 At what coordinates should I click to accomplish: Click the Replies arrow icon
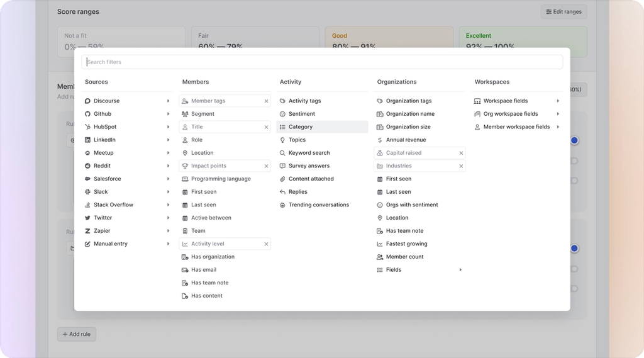point(282,192)
